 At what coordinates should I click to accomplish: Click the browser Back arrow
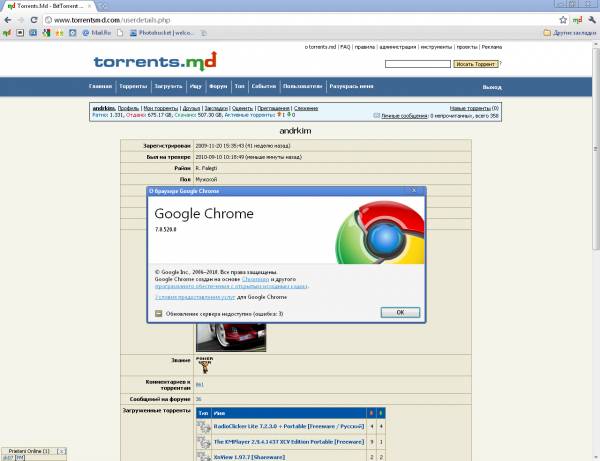tap(8, 20)
